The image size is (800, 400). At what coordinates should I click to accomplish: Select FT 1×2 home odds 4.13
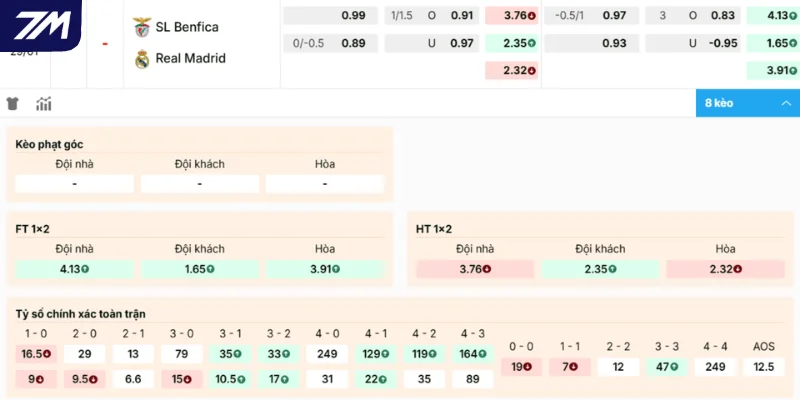point(75,269)
